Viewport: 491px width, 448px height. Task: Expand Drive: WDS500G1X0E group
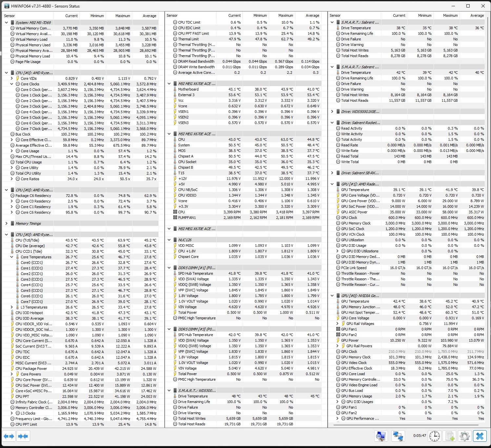[332, 112]
